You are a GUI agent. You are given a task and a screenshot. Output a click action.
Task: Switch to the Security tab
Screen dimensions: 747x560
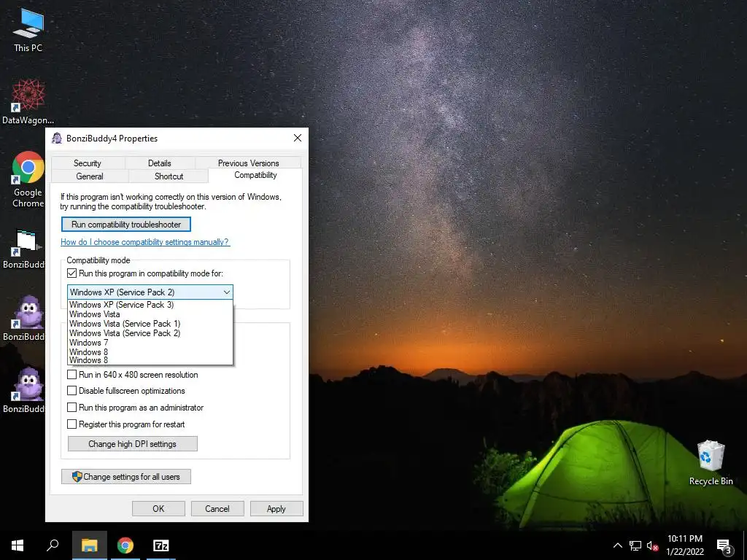click(88, 163)
